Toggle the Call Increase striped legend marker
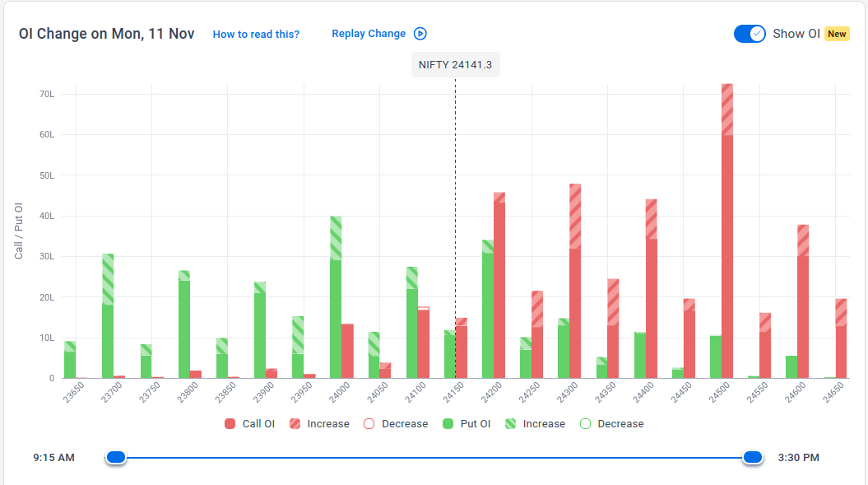The height and width of the screenshot is (485, 868). (x=295, y=424)
